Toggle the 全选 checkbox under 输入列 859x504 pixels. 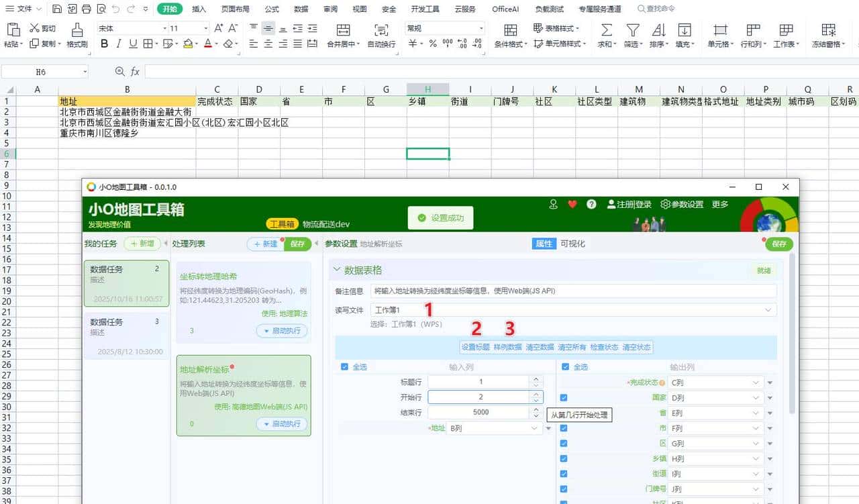pyautogui.click(x=345, y=367)
